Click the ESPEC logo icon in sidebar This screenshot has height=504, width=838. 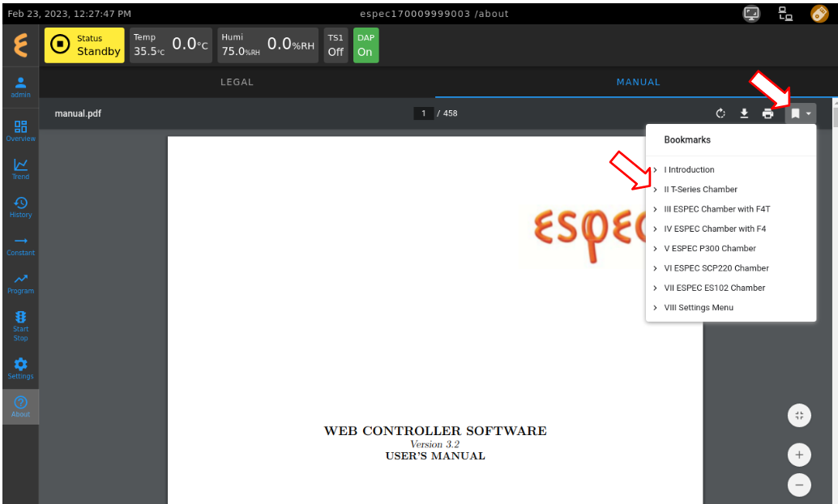(x=20, y=45)
